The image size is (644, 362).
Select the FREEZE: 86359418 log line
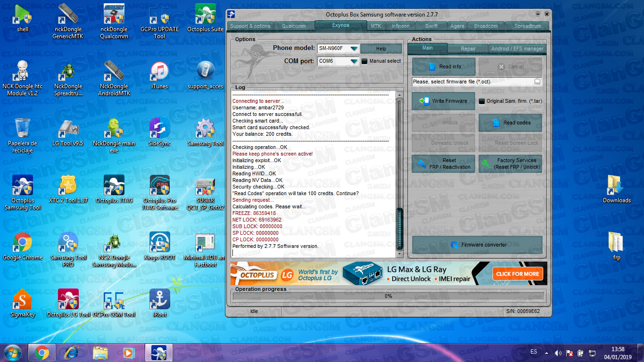click(x=254, y=213)
